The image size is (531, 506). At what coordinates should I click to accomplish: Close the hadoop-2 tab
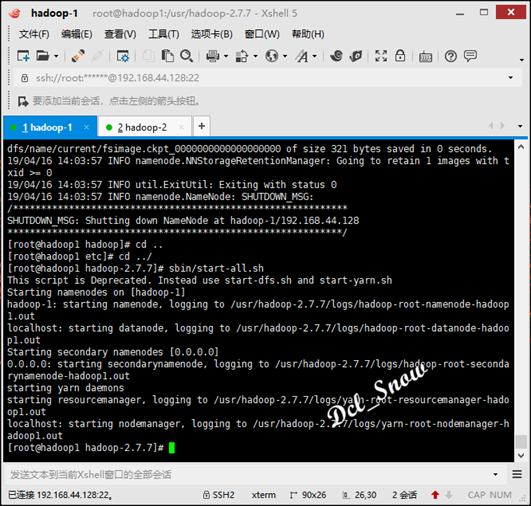coord(182,127)
